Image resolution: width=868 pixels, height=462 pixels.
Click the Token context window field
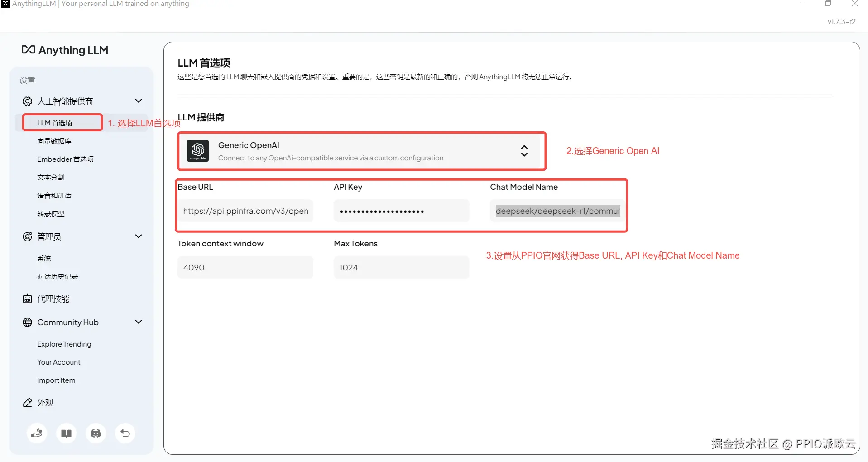click(x=245, y=267)
